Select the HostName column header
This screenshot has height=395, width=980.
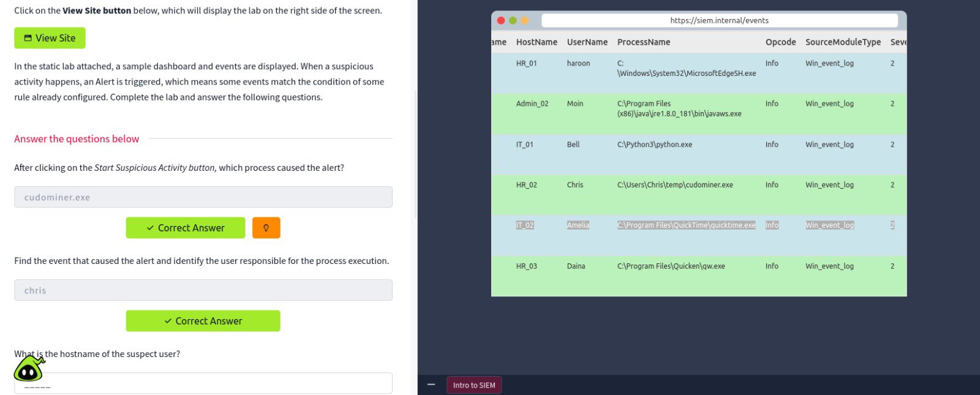(x=537, y=42)
